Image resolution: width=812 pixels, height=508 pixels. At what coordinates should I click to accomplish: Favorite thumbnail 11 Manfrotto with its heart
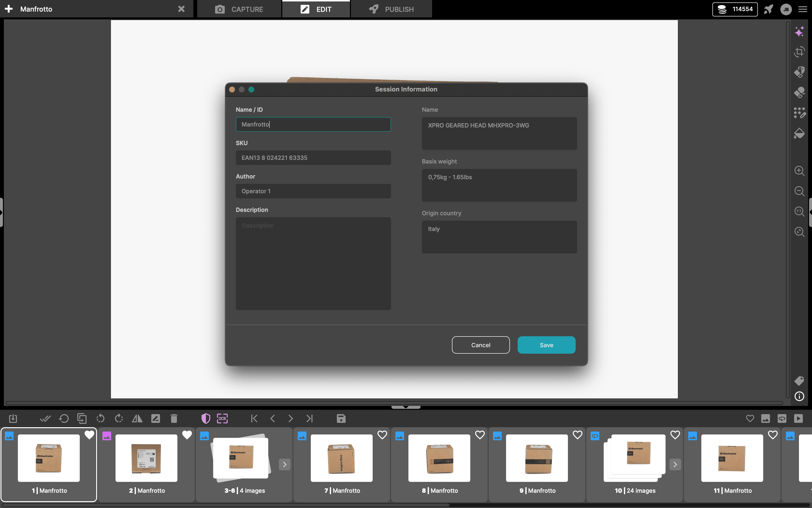coord(773,435)
